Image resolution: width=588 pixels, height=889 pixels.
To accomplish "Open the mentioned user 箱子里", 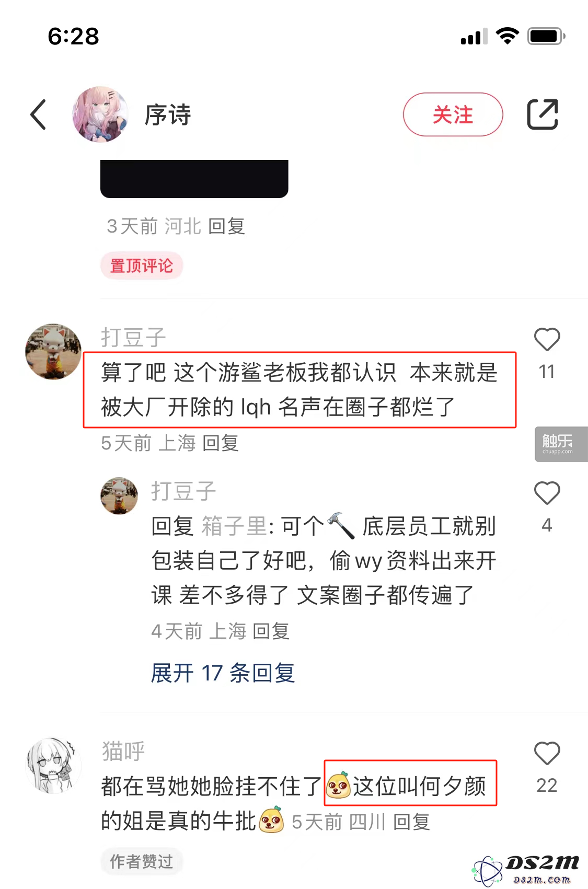I will (x=235, y=526).
